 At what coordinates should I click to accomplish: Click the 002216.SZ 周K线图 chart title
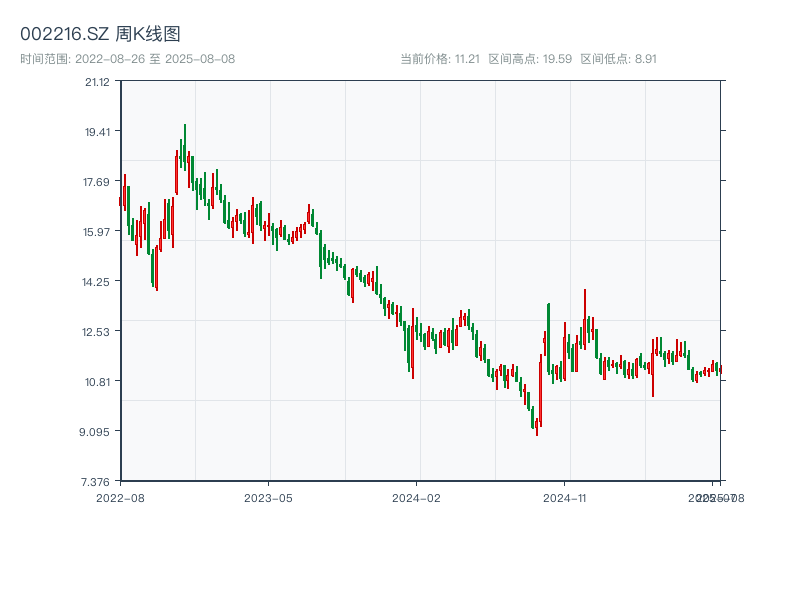(100, 35)
